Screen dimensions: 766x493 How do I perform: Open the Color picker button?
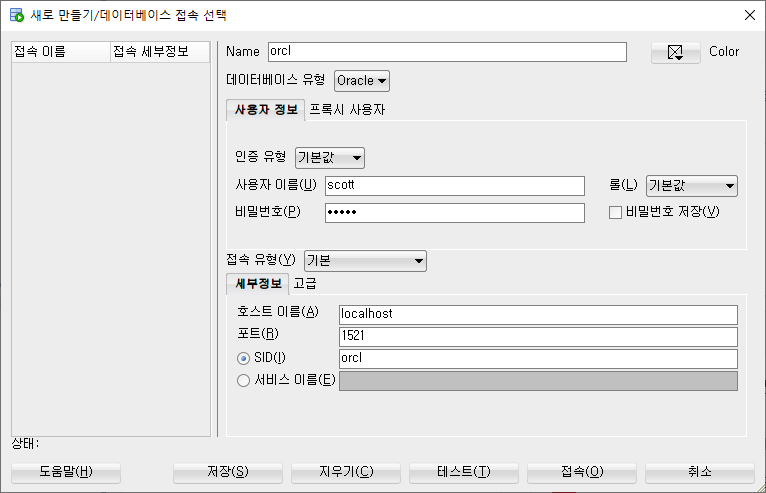click(x=675, y=52)
